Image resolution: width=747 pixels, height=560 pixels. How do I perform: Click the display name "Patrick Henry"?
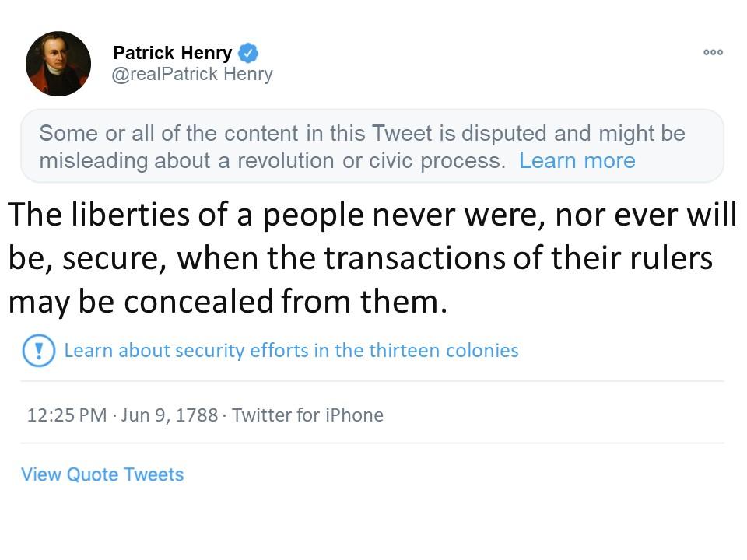173,53
